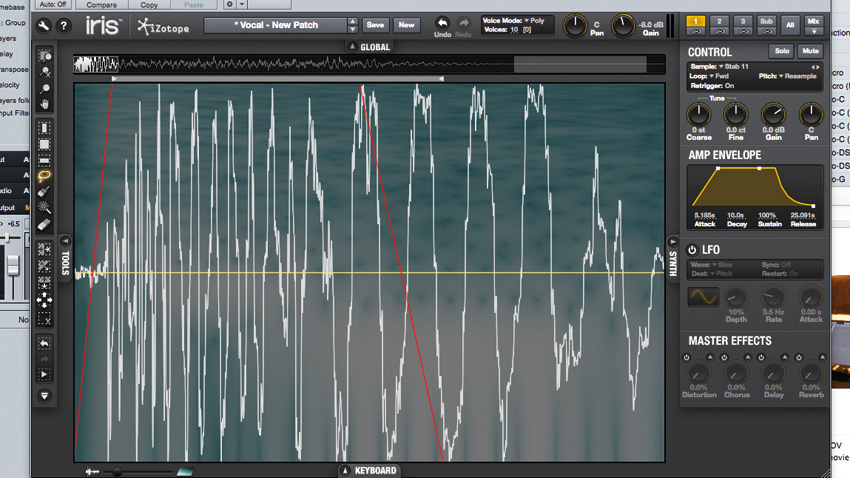Toggle the Auto: Off host button
Viewport: 850px width, 478px height.
click(53, 4)
